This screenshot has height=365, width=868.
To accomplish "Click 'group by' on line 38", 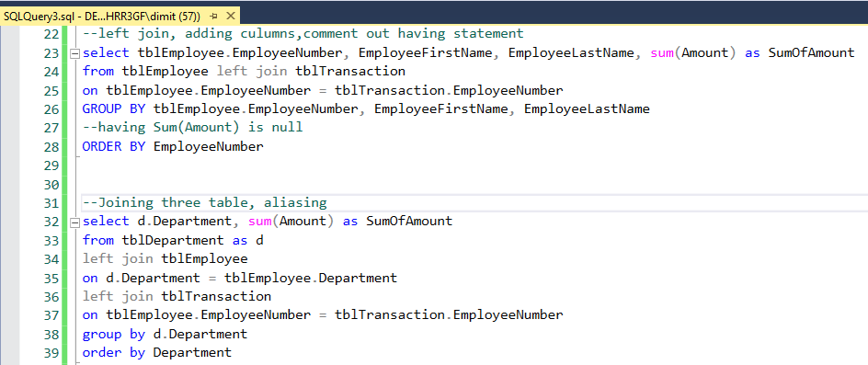I will (x=113, y=335).
